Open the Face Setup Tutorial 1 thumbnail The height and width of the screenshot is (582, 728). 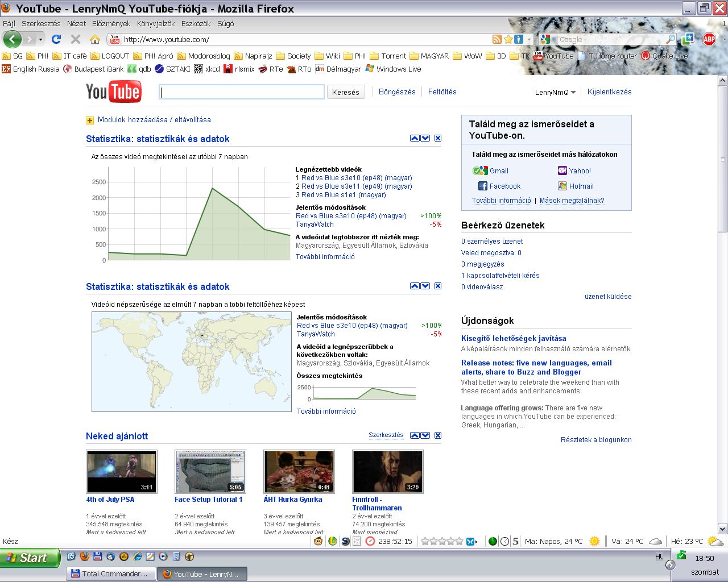tap(210, 472)
